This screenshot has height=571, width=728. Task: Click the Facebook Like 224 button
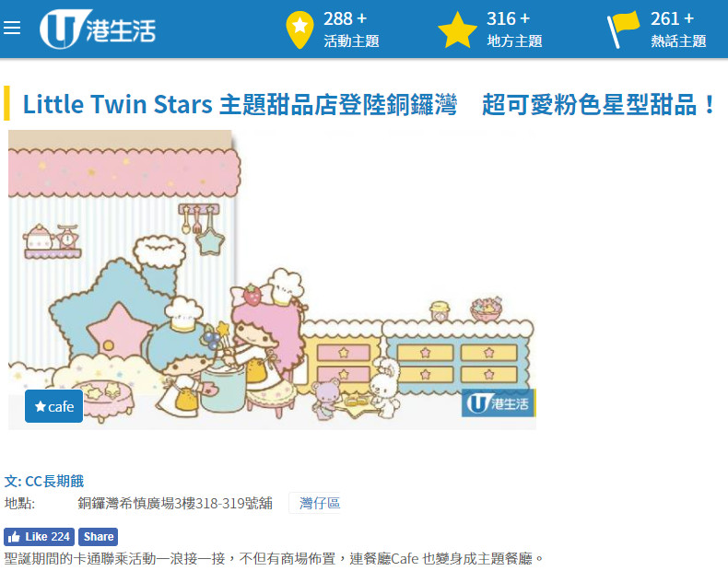click(39, 537)
